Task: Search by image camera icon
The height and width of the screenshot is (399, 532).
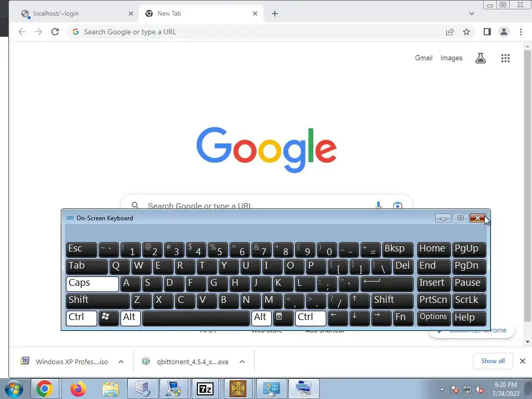Action: pos(397,205)
